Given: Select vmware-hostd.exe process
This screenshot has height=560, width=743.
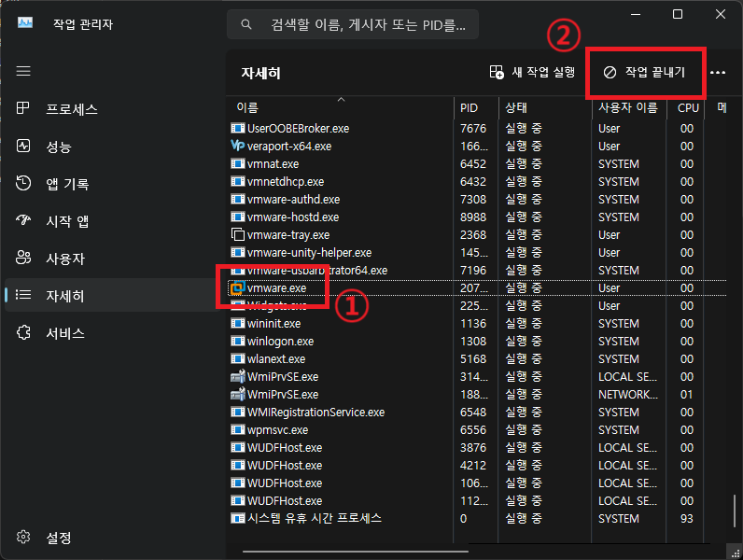Looking at the screenshot, I should (x=478, y=217).
